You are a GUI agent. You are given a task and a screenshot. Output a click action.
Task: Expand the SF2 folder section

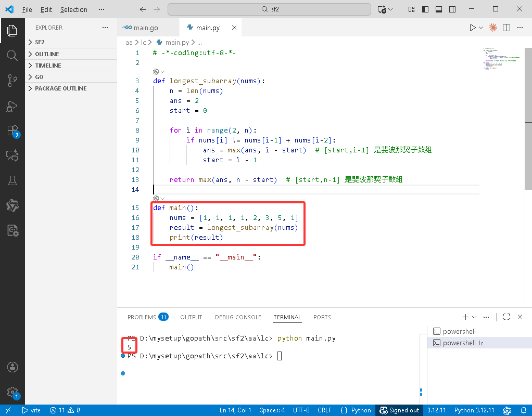pos(71,42)
